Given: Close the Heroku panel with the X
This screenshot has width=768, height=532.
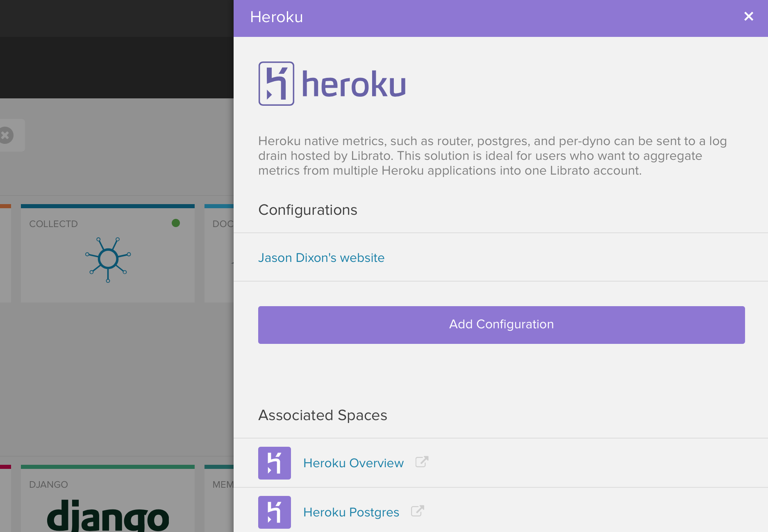Looking at the screenshot, I should tap(748, 16).
